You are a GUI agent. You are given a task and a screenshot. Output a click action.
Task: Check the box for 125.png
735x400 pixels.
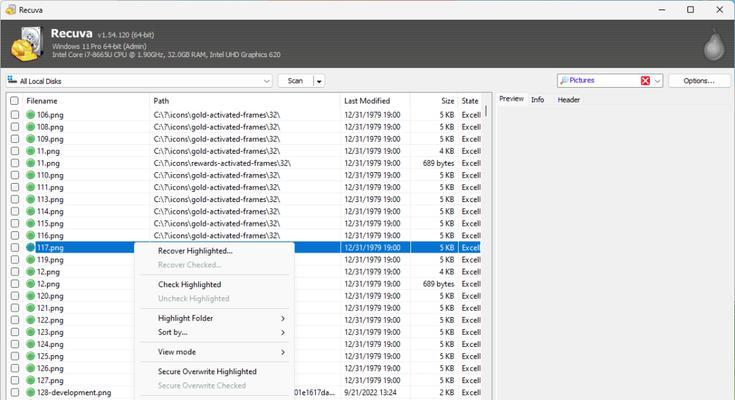(x=15, y=356)
